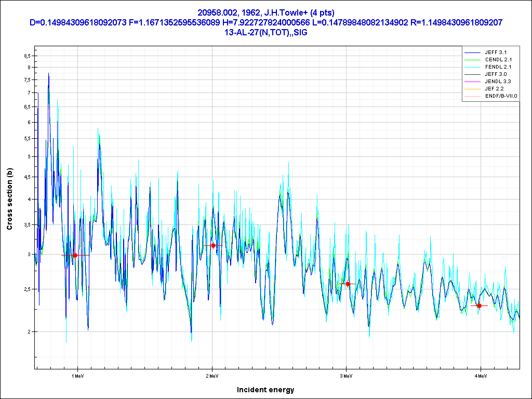Click the red experimental point near 3 MeV
This screenshot has width=532, height=399.
348,284
